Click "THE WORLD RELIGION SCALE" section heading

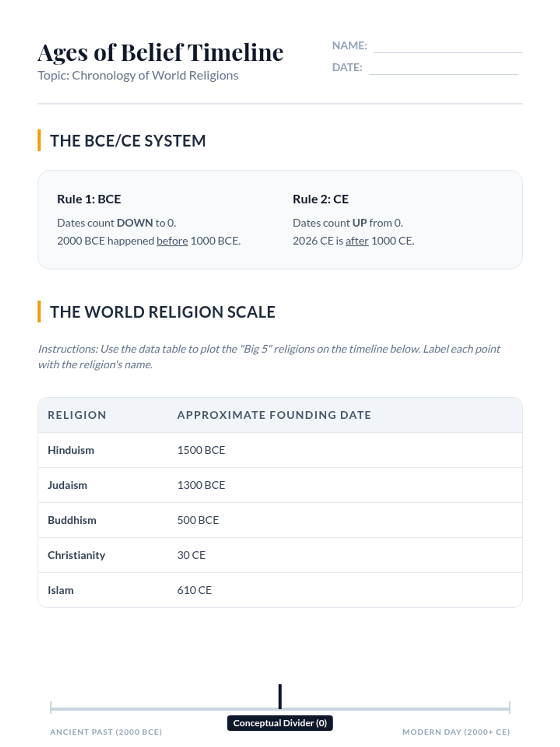pos(162,312)
